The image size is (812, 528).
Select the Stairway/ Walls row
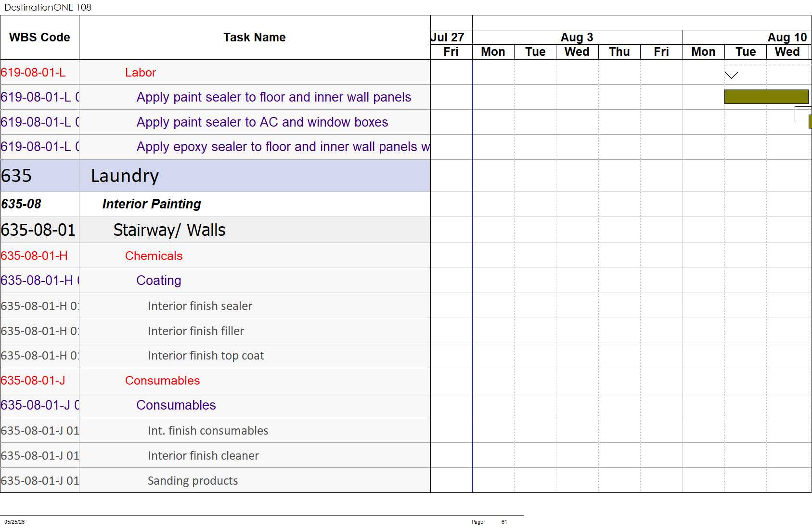(x=215, y=230)
